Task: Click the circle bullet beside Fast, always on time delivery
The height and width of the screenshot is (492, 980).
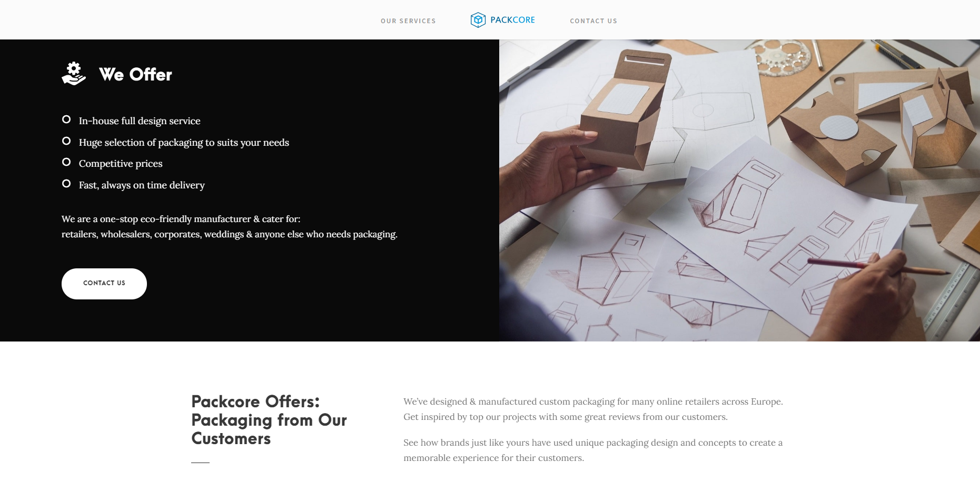Action: coord(66,184)
